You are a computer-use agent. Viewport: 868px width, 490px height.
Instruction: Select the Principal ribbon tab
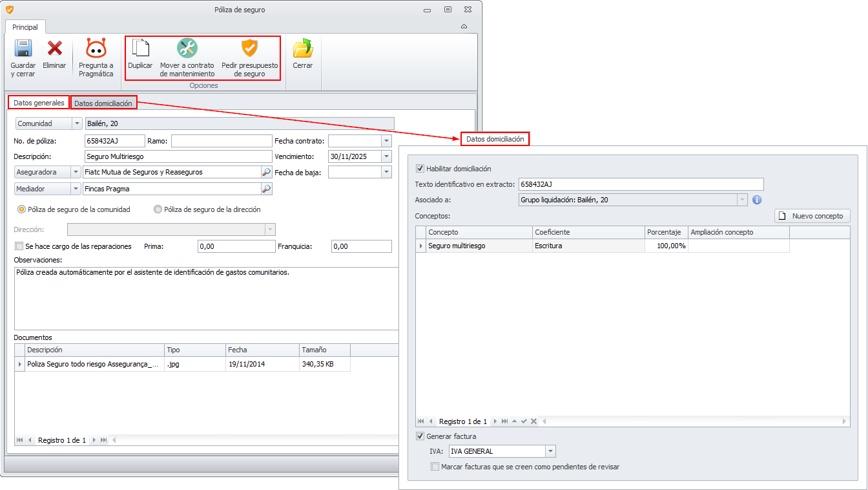click(25, 27)
